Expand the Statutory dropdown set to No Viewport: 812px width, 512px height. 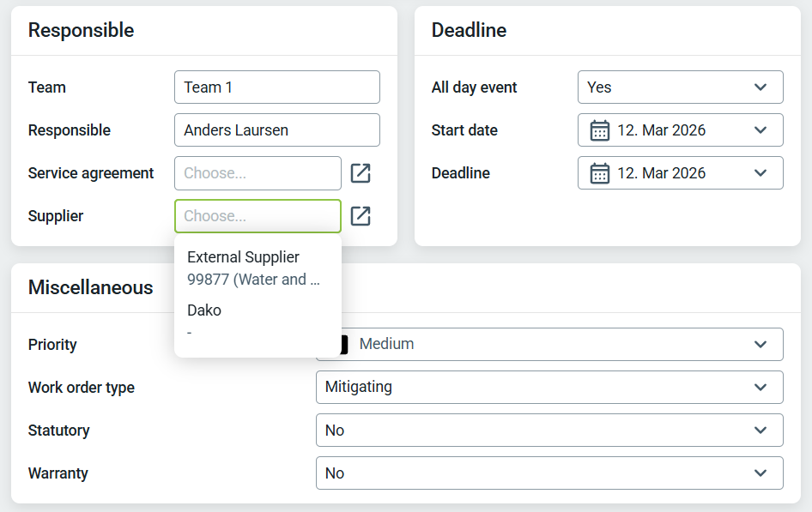(x=760, y=430)
